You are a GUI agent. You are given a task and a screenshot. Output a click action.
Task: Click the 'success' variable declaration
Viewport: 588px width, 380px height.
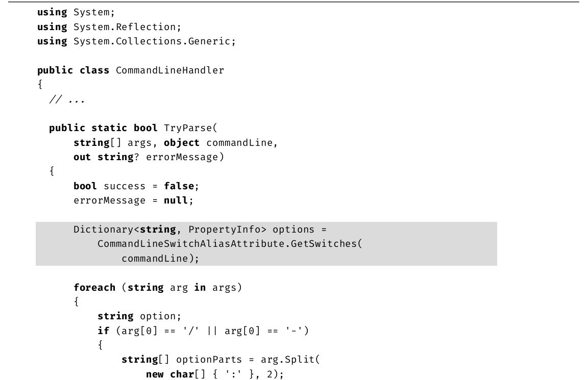pyautogui.click(x=125, y=186)
